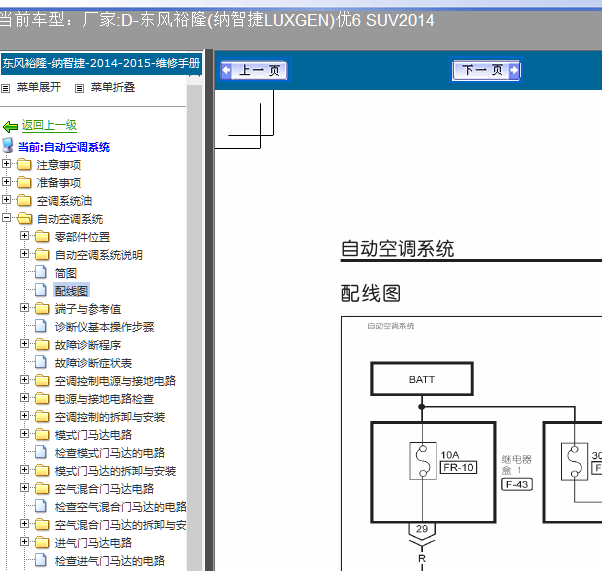Click the 空调系统油 folder icon

(24, 200)
